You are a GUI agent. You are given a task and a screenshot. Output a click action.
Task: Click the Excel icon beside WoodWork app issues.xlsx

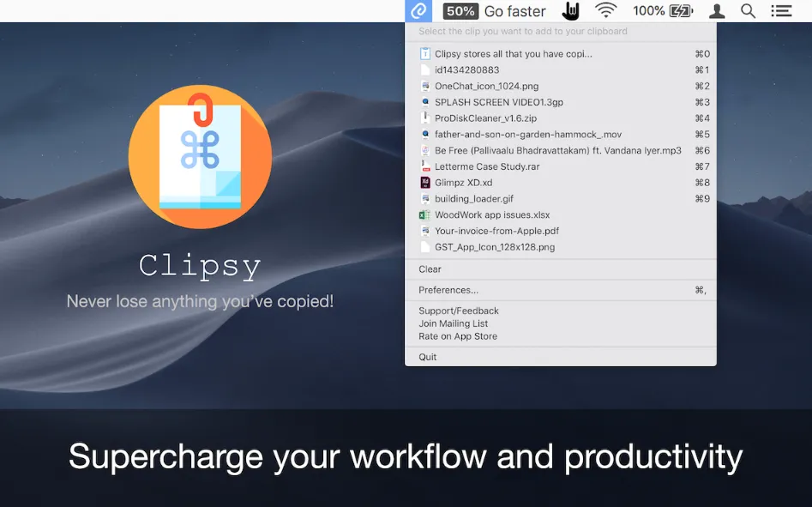tap(425, 214)
